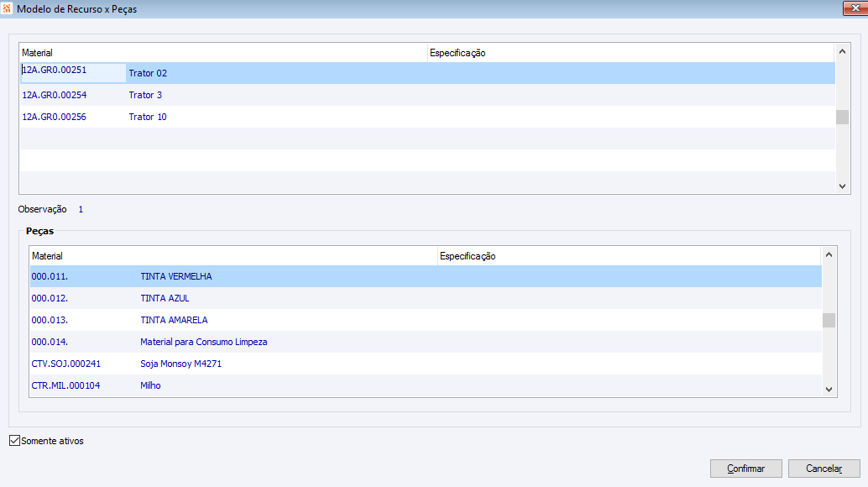Click upper grid Material column header
Image resolution: width=868 pixels, height=487 pixels.
pos(223,53)
